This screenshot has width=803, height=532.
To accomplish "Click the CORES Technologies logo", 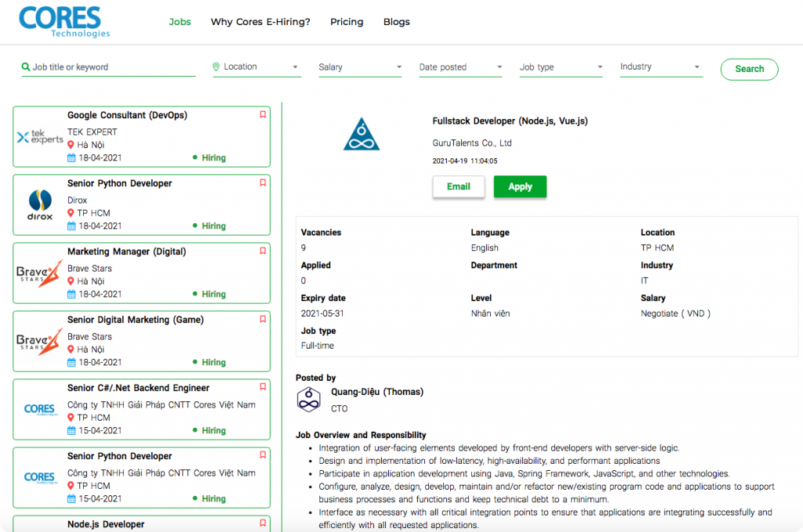I will pos(64,22).
